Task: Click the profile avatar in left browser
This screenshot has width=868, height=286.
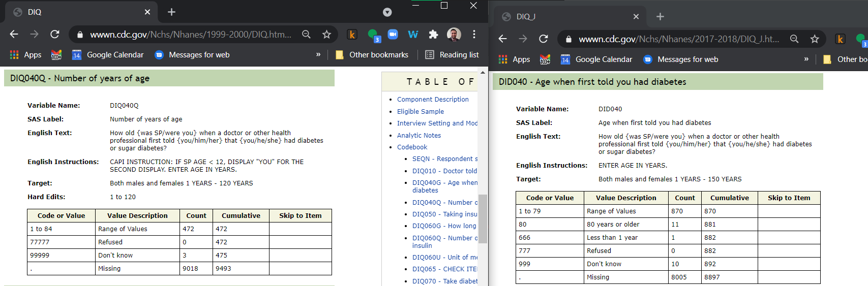Action: point(454,34)
